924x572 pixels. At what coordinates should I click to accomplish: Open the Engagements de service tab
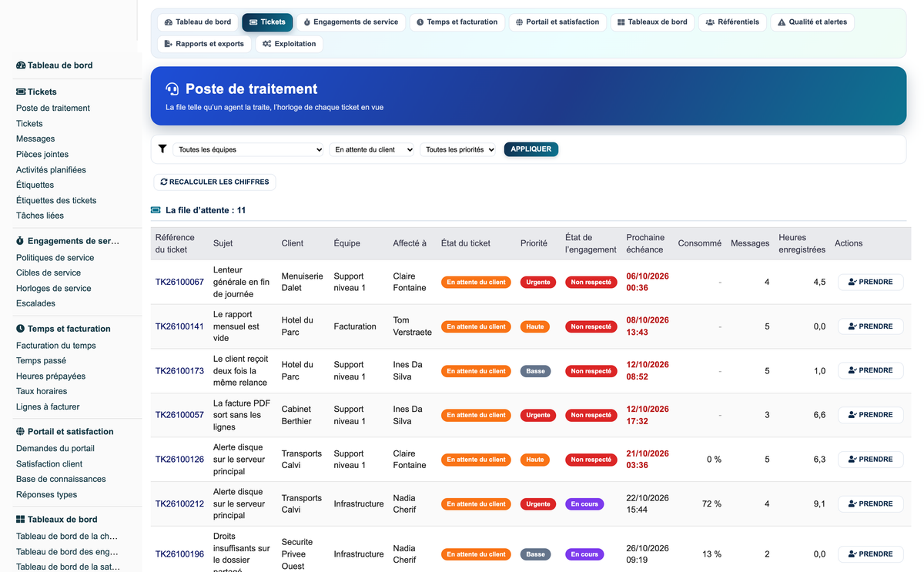(x=350, y=22)
